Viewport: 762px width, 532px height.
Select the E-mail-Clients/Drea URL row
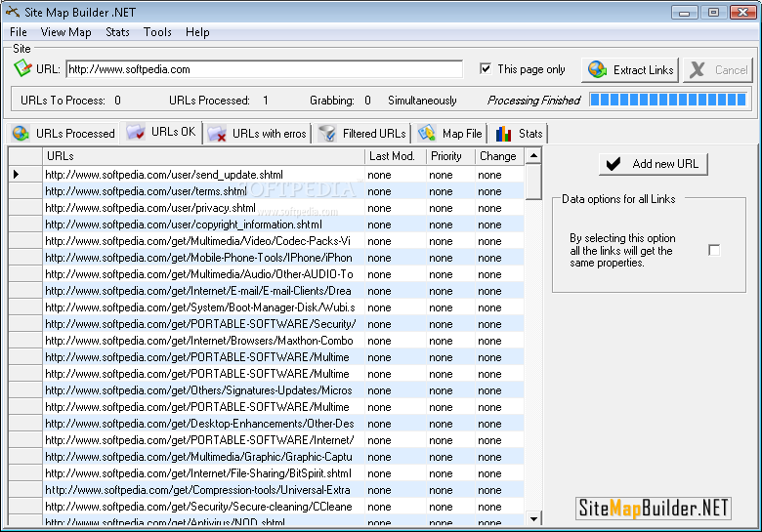[x=283, y=291]
